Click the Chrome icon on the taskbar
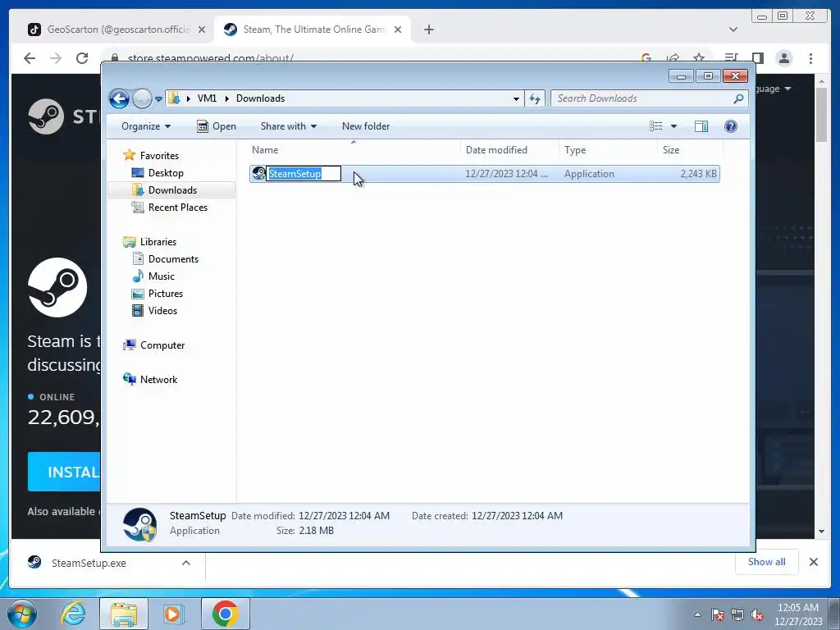 coord(225,614)
